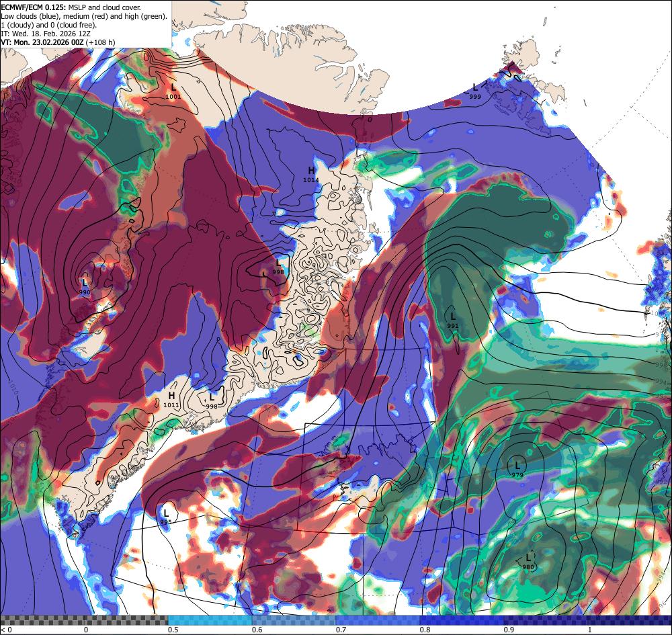Select the "L 990" low pressure label
This screenshot has width=672, height=635.
(x=85, y=287)
